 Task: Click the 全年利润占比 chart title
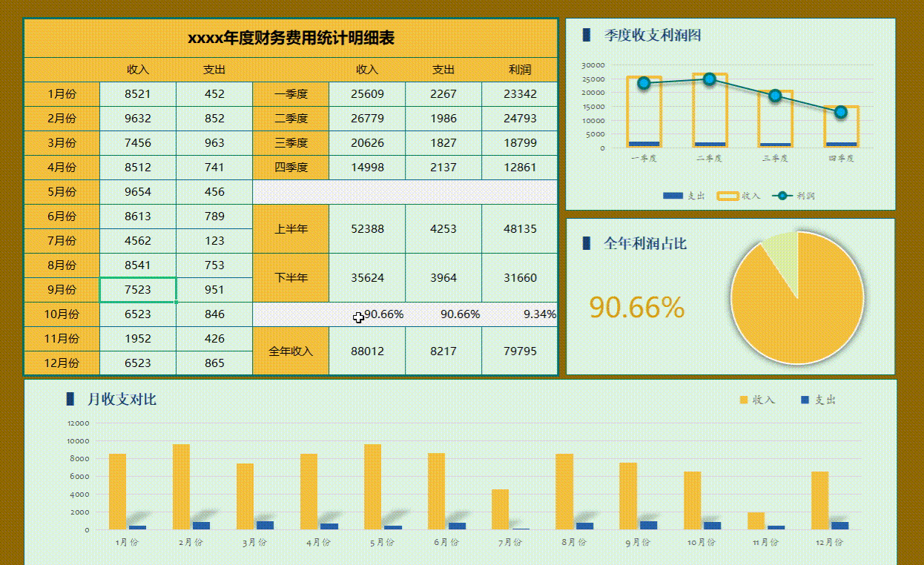point(645,243)
